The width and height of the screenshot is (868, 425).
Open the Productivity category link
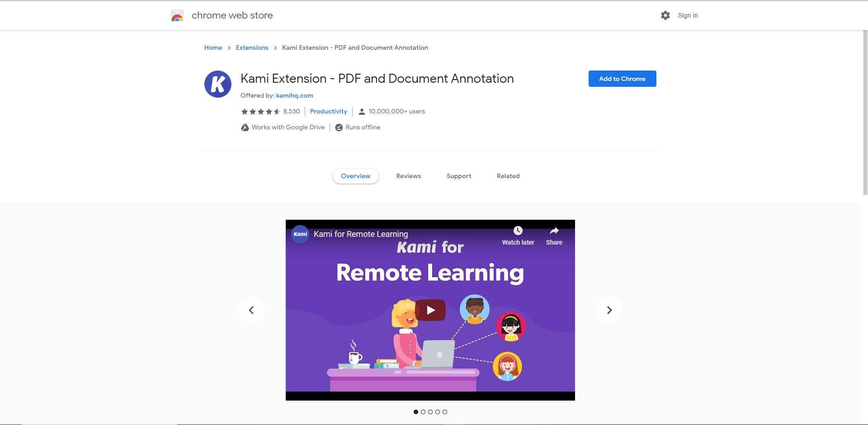329,112
